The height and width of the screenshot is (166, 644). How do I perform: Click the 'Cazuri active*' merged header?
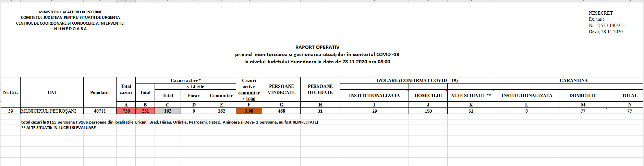[x=186, y=80]
